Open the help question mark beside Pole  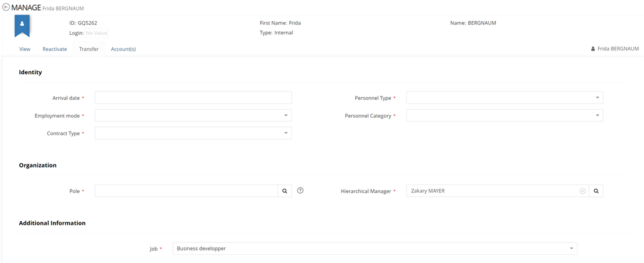[301, 191]
